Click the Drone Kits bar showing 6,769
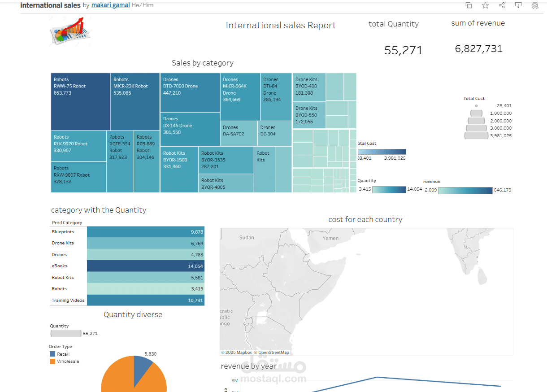Image resolution: width=547 pixels, height=392 pixels. coord(146,243)
